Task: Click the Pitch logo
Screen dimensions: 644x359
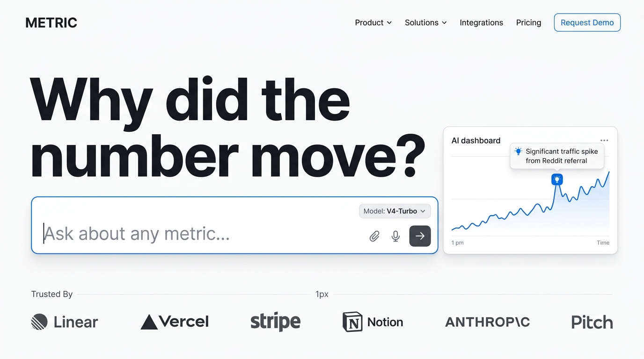Action: pos(592,322)
